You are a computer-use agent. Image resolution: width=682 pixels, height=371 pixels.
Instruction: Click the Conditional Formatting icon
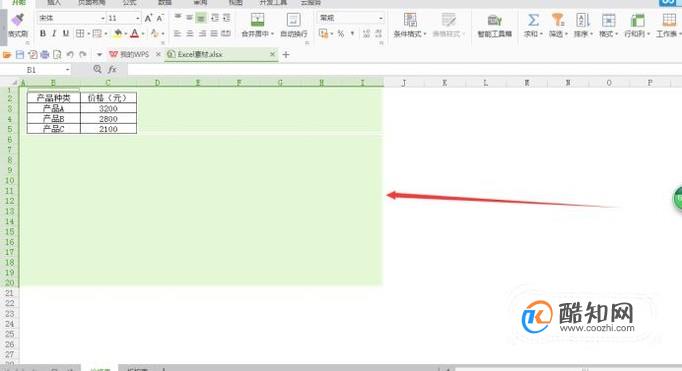[410, 20]
